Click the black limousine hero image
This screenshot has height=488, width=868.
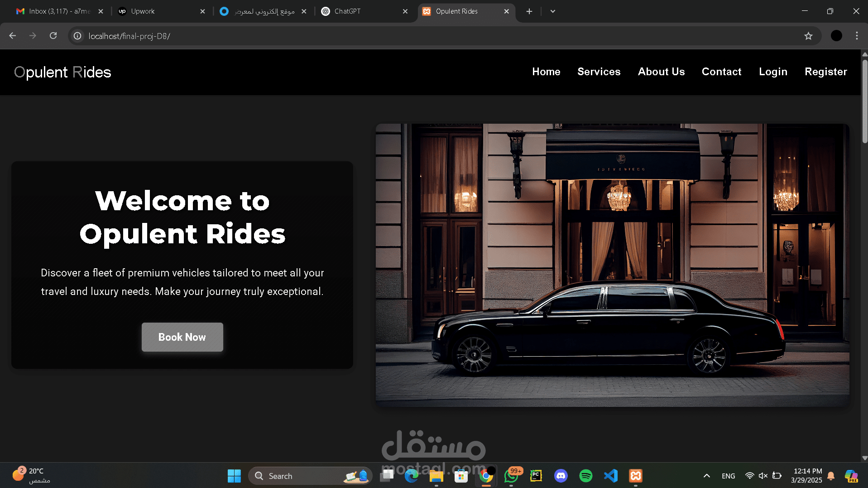pos(612,265)
